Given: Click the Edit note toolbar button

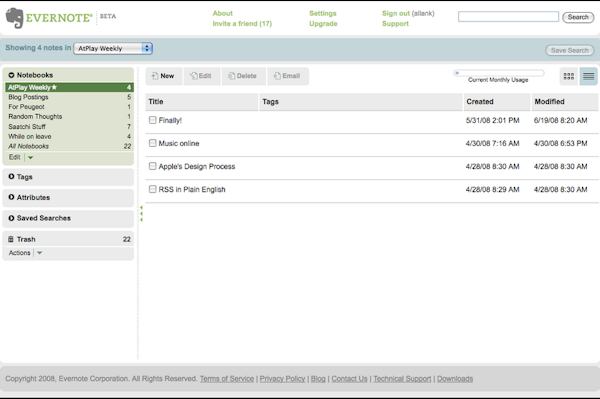Looking at the screenshot, I should point(202,76).
